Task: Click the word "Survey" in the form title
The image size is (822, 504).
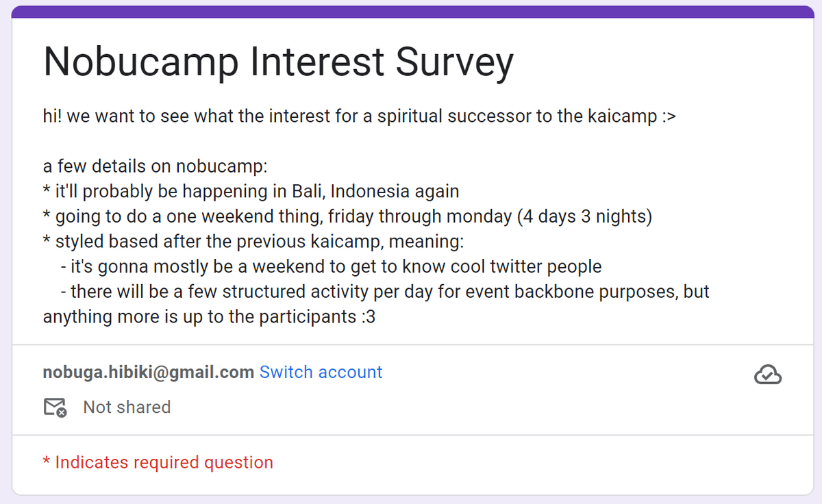Action: (x=453, y=62)
